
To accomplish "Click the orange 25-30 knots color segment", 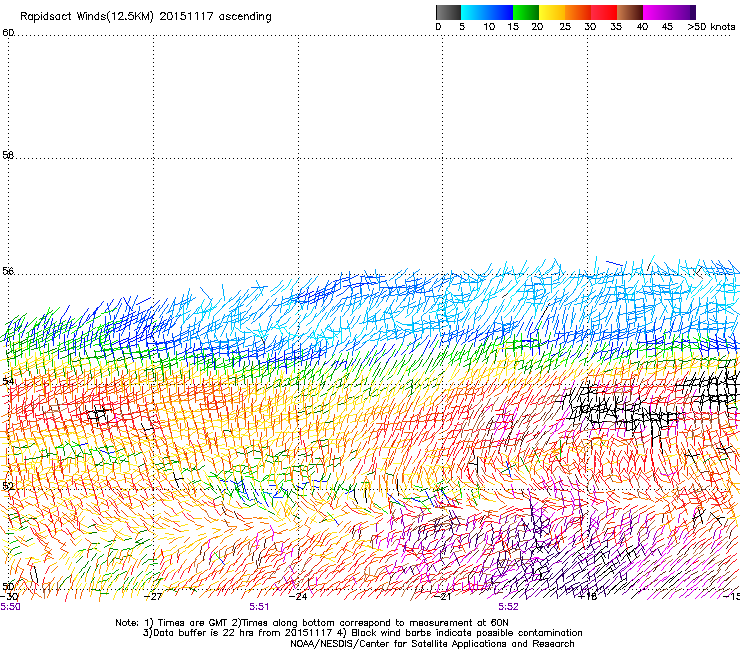I will [578, 12].
